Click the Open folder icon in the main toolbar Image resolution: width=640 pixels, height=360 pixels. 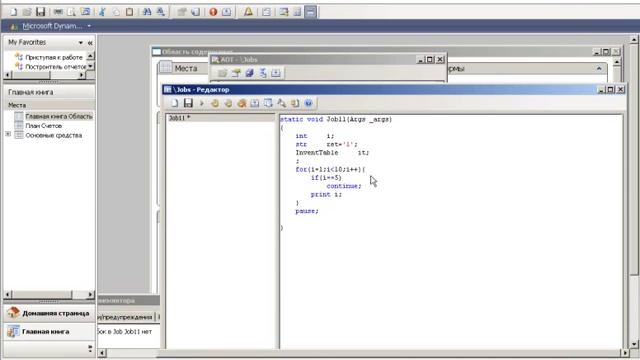tap(27, 12)
